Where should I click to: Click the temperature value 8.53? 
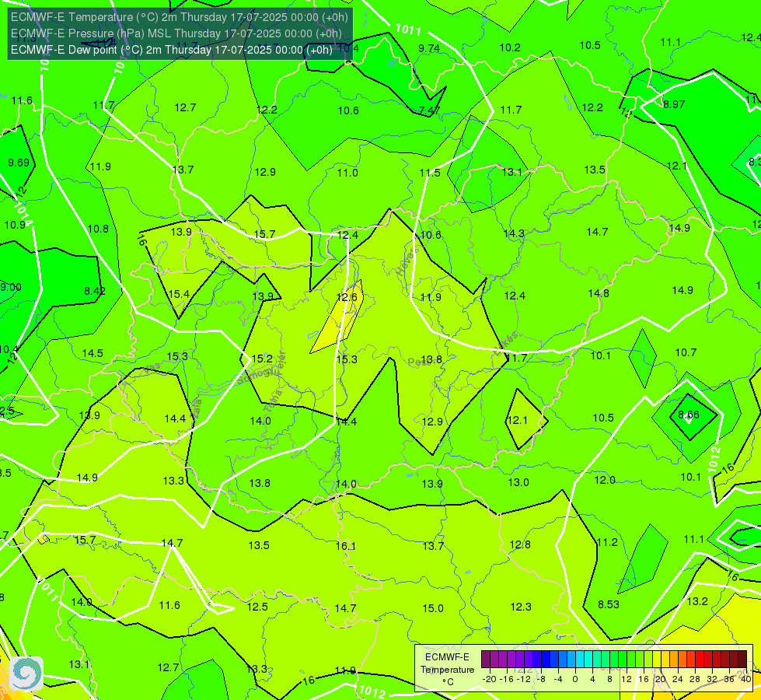click(x=609, y=605)
